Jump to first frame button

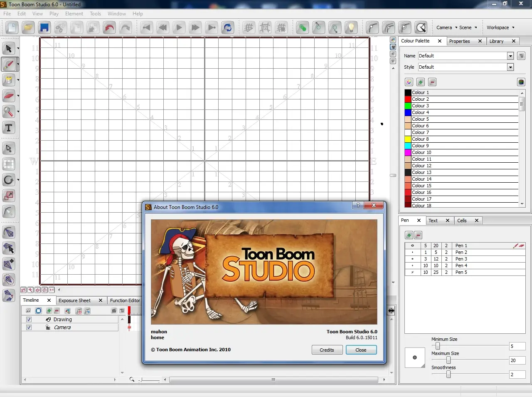(146, 28)
